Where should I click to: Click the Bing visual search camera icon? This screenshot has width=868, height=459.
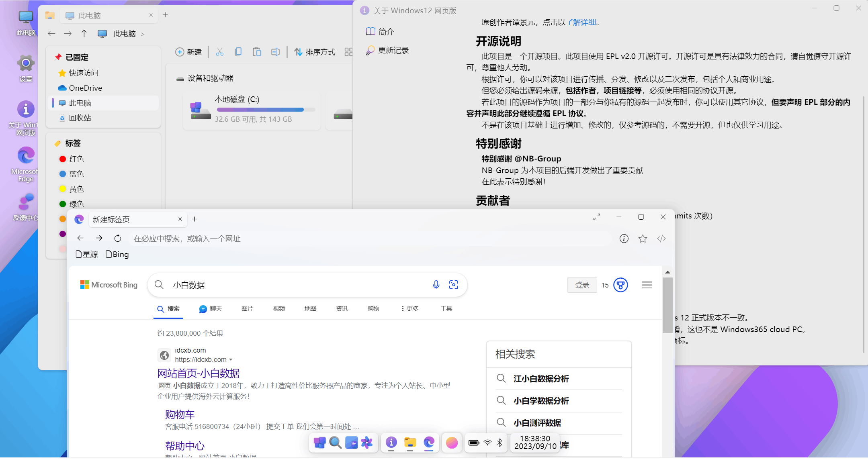pyautogui.click(x=454, y=285)
